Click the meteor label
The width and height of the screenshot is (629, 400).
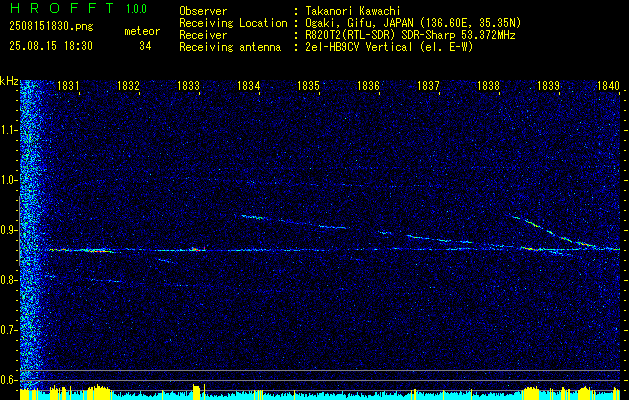[142, 31]
